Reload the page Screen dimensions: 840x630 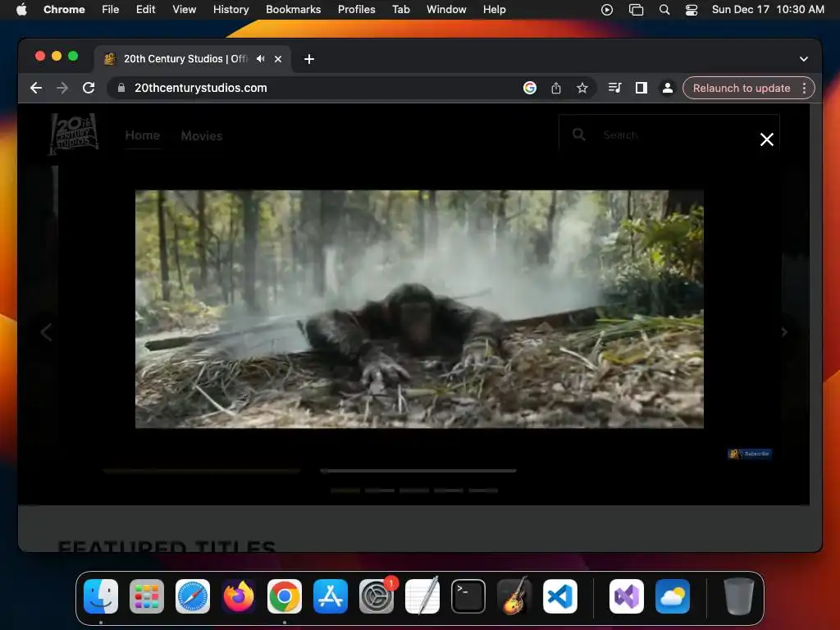pyautogui.click(x=89, y=88)
